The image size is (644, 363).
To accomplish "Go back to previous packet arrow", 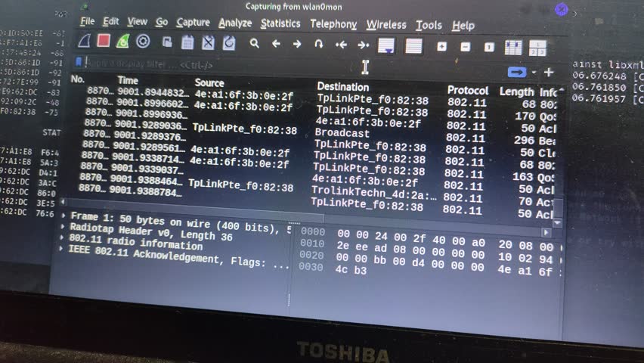I will click(x=276, y=44).
